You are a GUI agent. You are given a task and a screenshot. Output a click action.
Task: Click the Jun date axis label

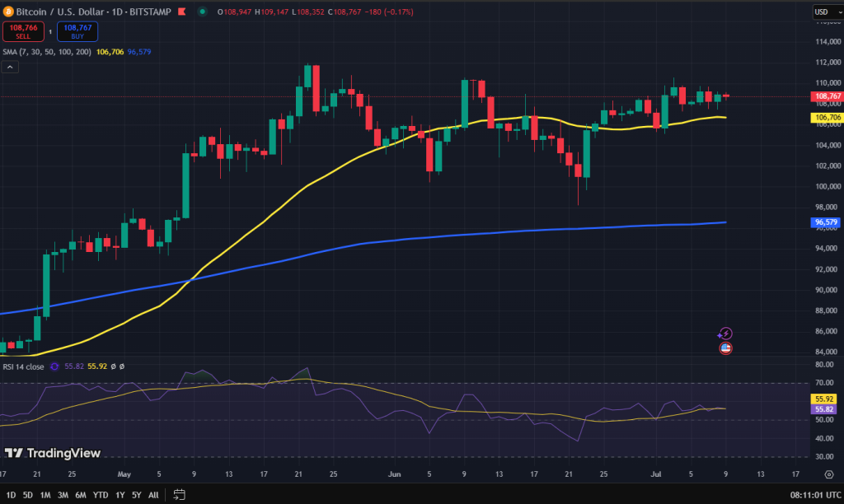(395, 474)
